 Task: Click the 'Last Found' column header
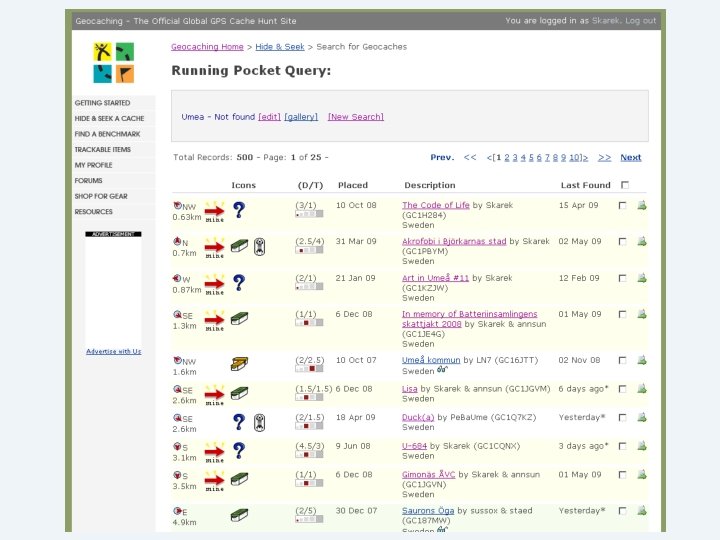click(585, 185)
